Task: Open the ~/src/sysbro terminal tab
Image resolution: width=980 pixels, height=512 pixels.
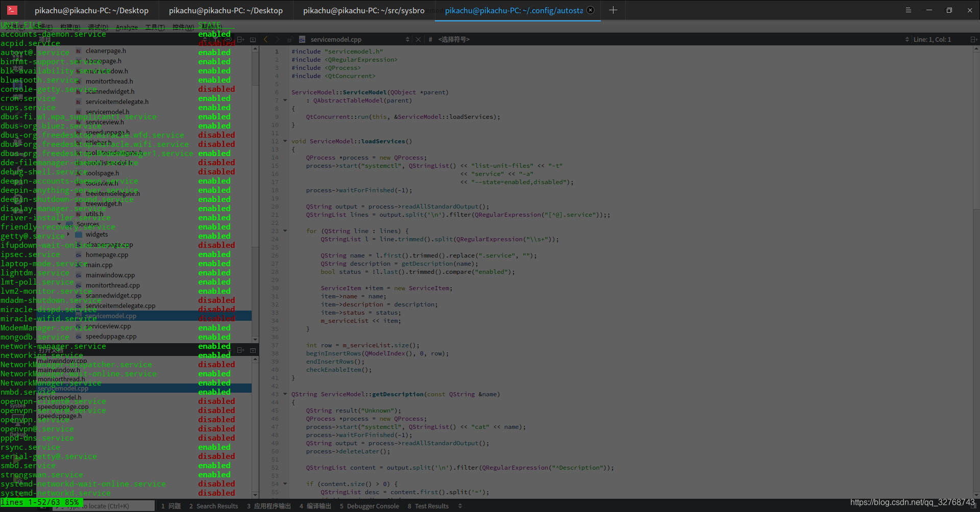Action: (363, 10)
